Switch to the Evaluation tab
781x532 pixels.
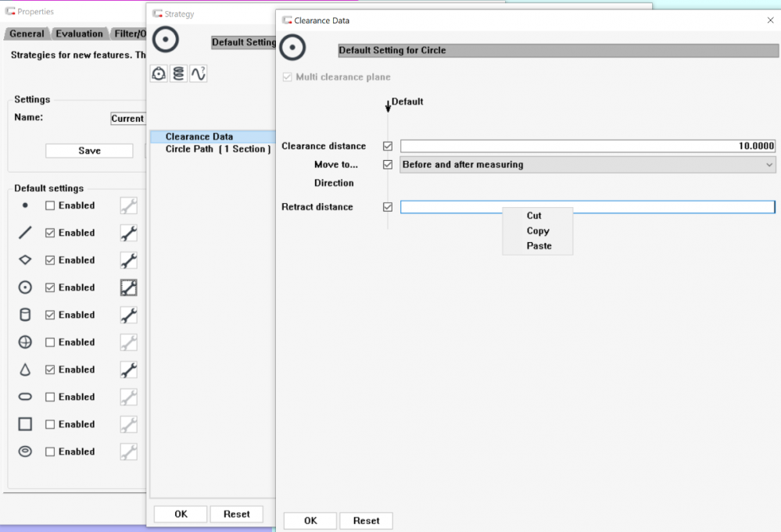pos(79,34)
